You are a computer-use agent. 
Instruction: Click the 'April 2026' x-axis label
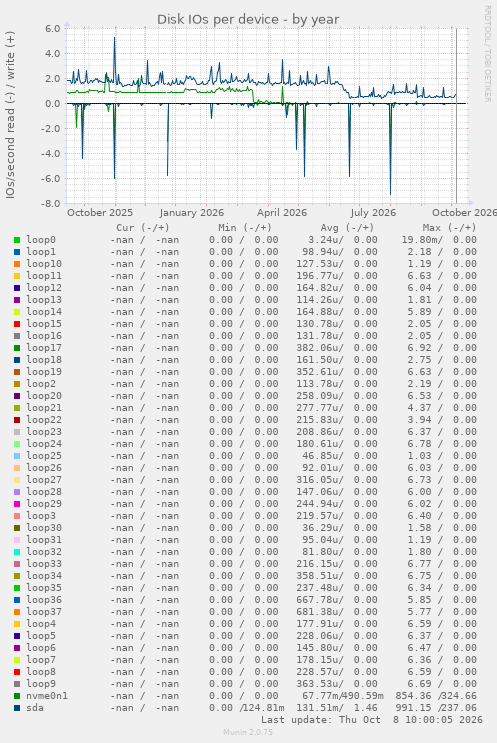(x=282, y=213)
